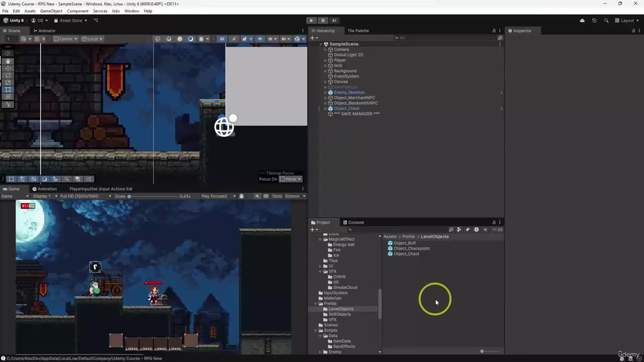Select the SAVE MANAGER object
644x362 pixels.
tap(357, 114)
